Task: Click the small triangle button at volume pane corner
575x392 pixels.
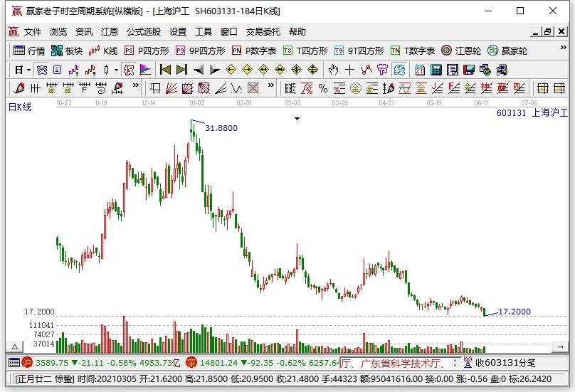Action: [15, 346]
